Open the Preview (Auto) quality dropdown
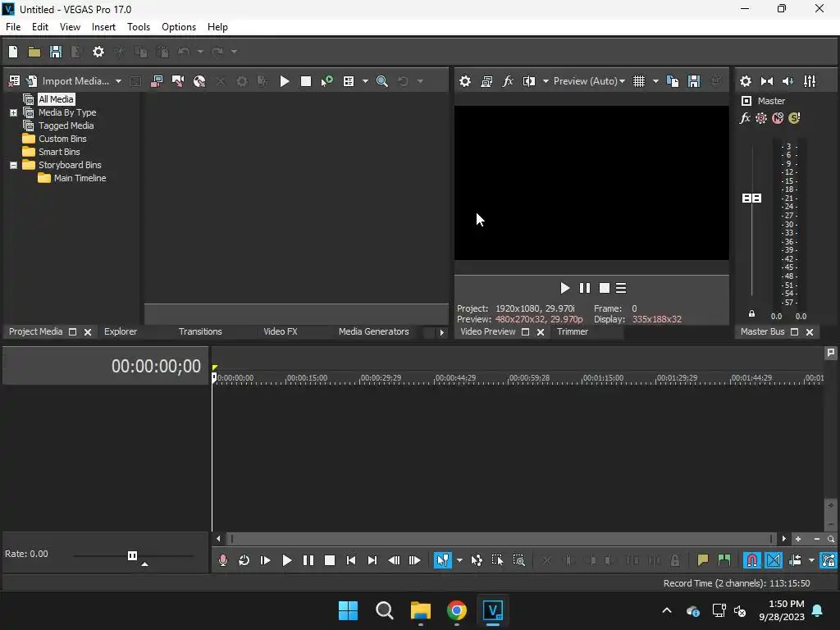840x630 pixels. tap(589, 81)
